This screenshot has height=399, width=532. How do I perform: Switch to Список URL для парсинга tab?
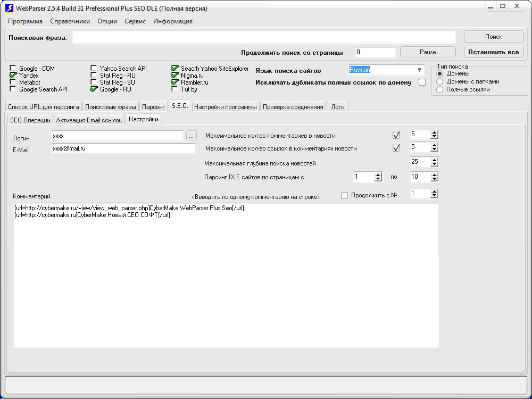tap(44, 106)
